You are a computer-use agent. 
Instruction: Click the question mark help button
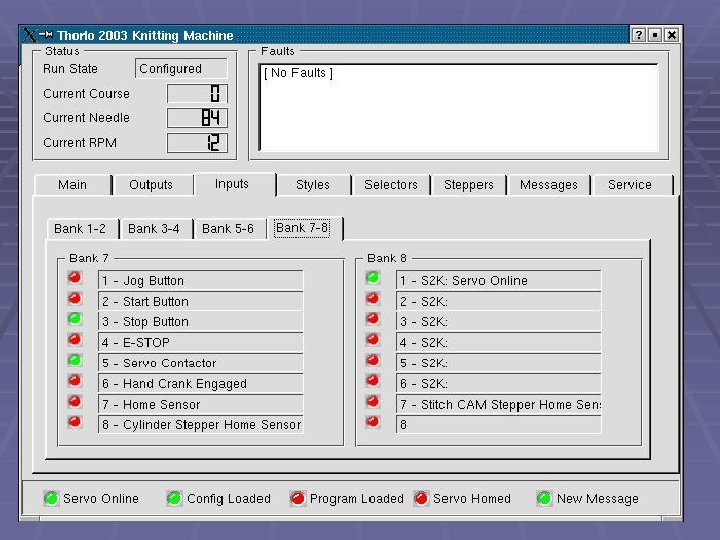638,35
